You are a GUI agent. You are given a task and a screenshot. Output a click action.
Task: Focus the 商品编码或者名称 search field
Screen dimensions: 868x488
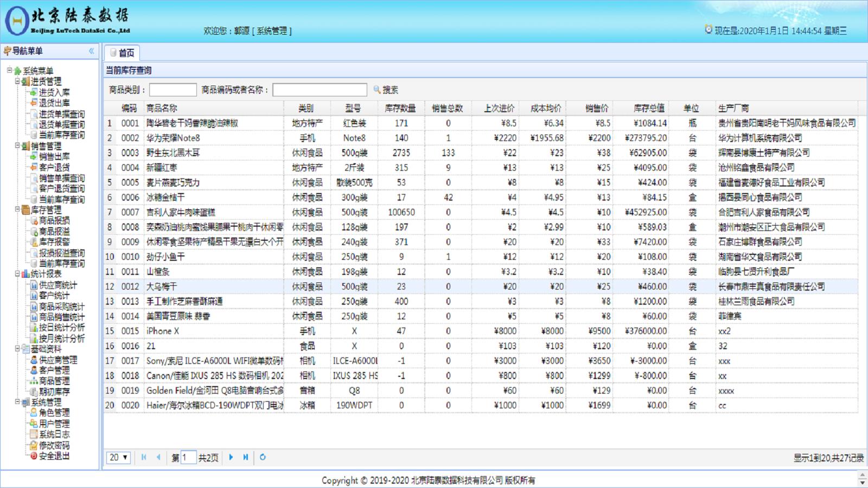pos(320,90)
